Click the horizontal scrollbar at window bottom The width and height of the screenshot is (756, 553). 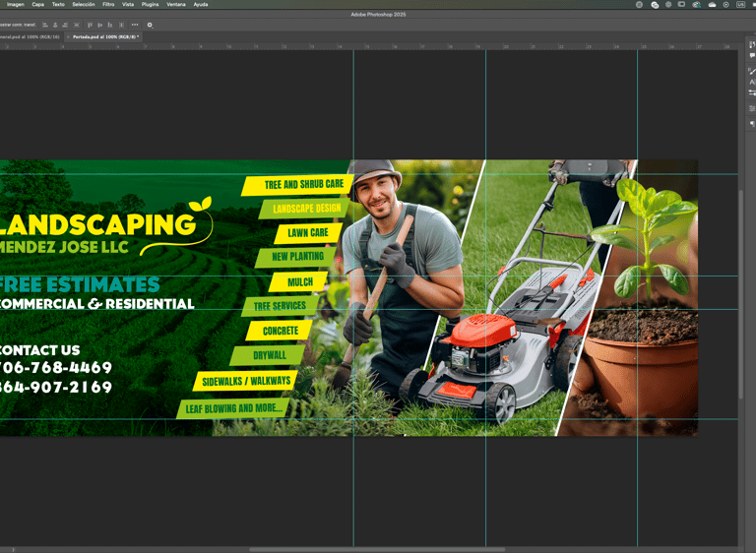(x=378, y=549)
